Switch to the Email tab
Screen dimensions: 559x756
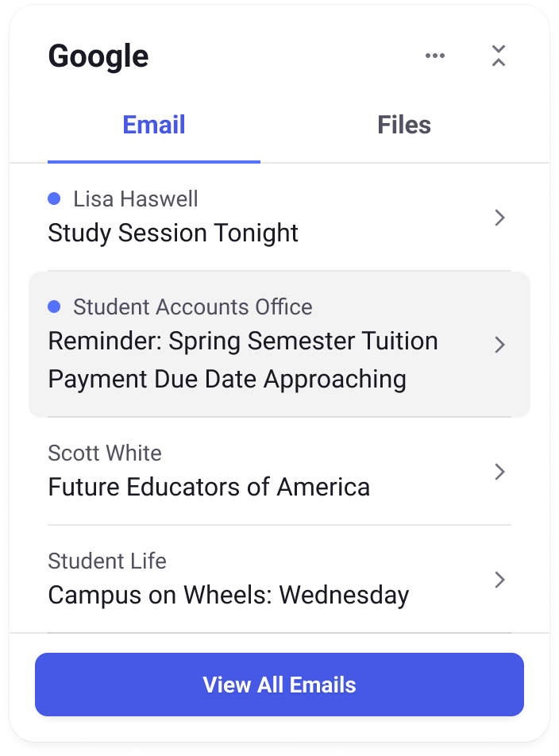tap(154, 125)
